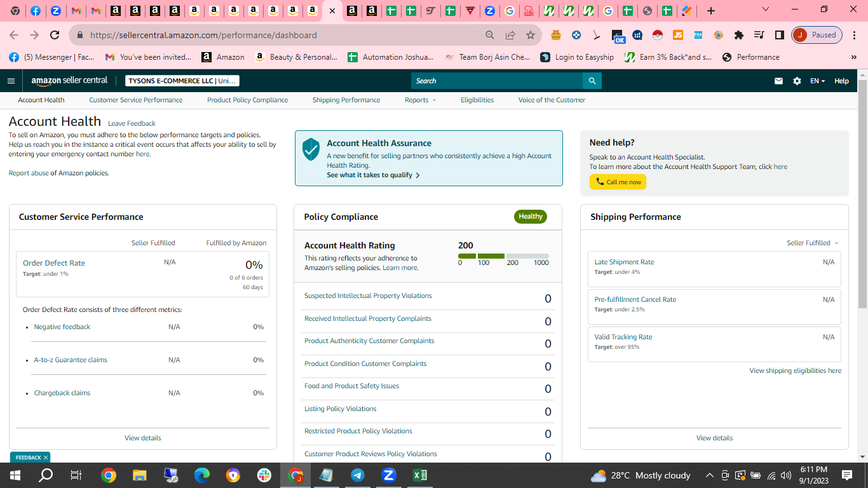The image size is (868, 488).
Task: Click the FEEDBACK button
Action: (30, 457)
